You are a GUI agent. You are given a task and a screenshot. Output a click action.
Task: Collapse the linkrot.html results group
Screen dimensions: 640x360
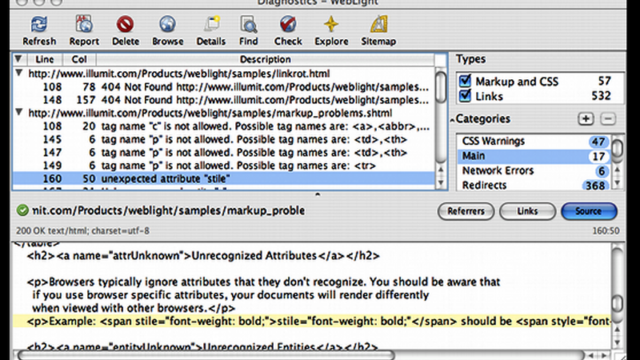tap(19, 73)
